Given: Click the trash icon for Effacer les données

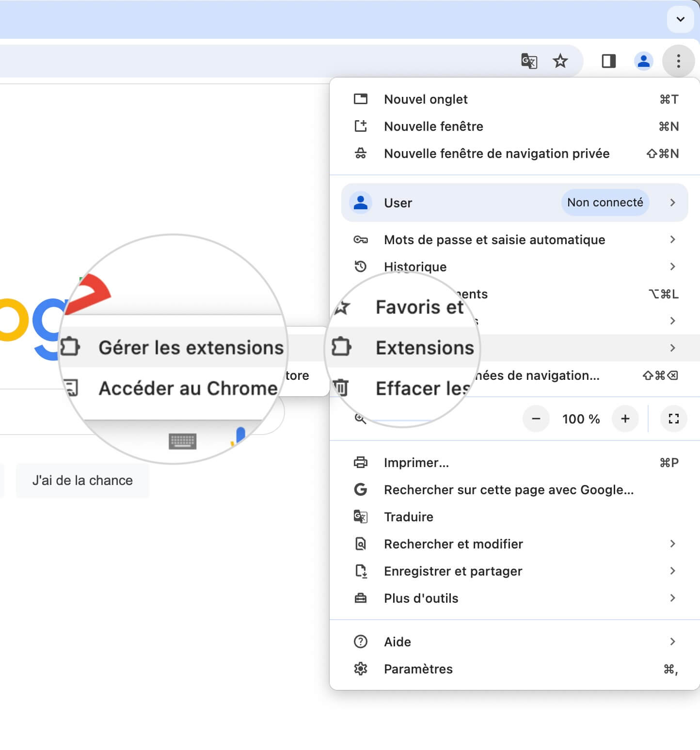Looking at the screenshot, I should [341, 388].
